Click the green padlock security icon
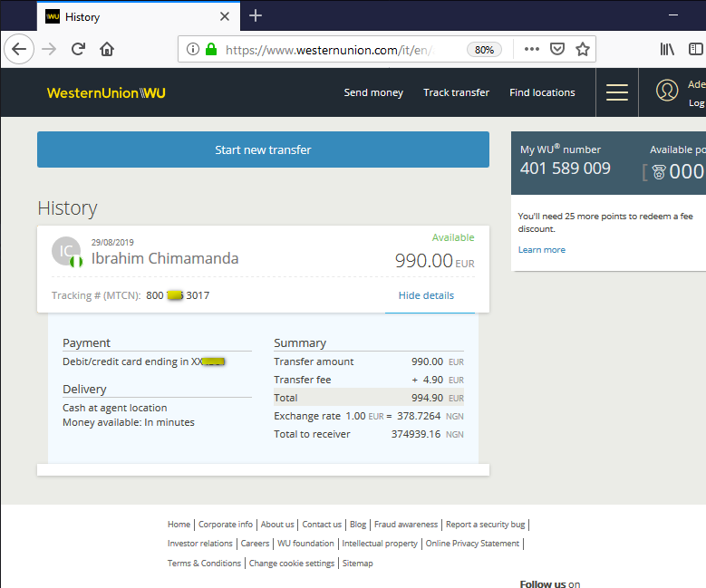 (x=211, y=49)
